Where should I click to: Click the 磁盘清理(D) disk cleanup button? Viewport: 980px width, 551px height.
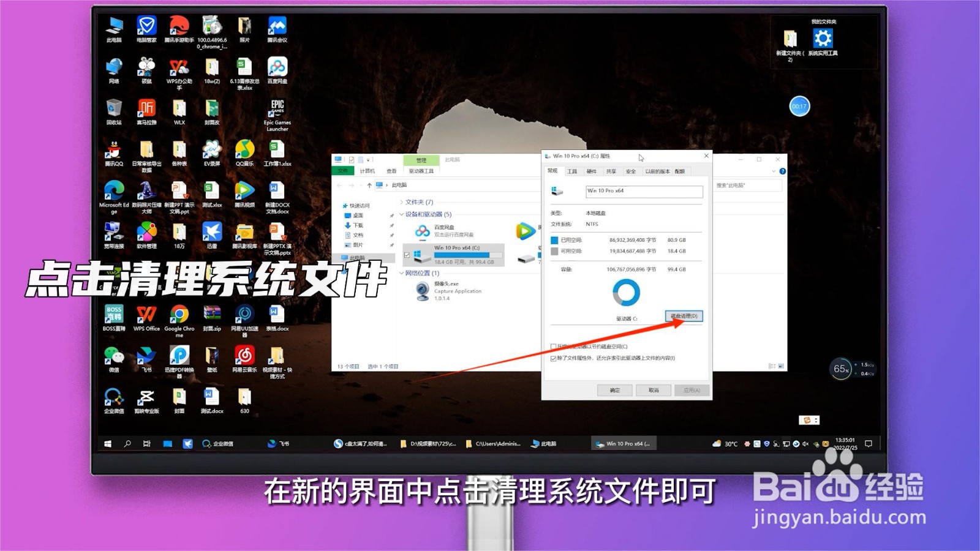684,316
